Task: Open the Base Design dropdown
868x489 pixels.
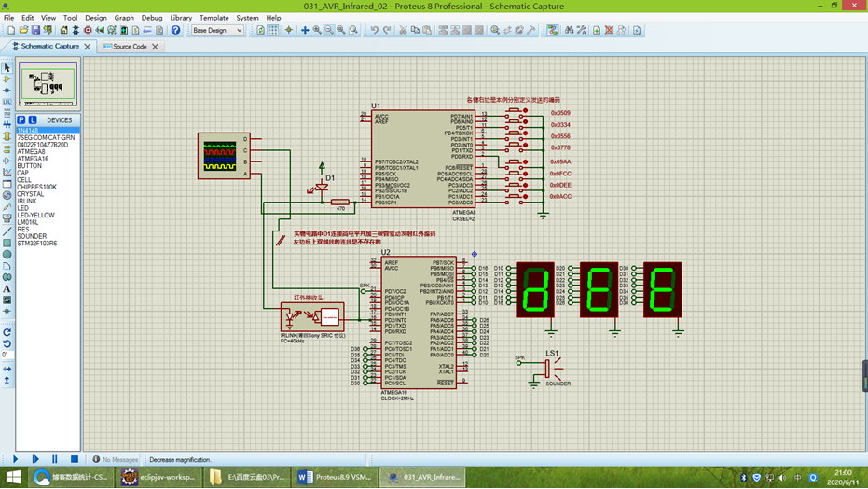Action: point(217,30)
